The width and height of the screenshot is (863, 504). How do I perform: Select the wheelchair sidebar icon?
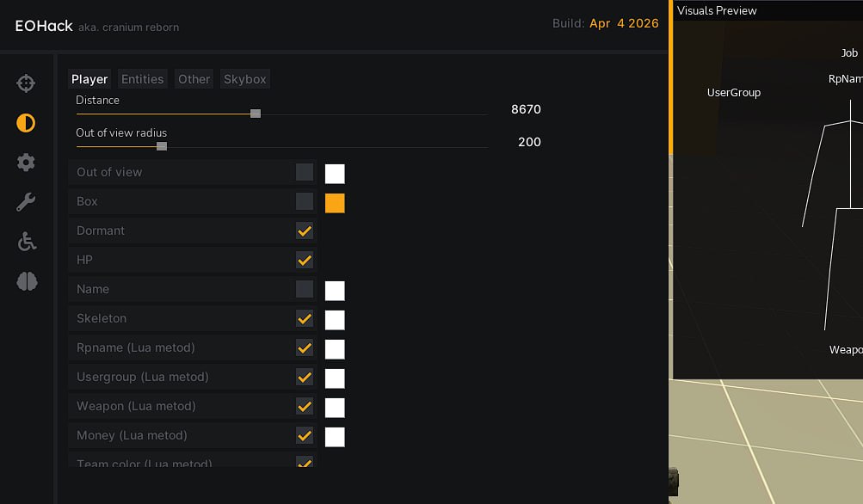point(27,242)
